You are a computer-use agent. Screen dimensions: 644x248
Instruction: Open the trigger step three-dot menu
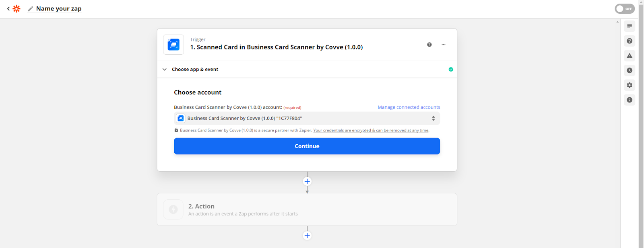pos(444,45)
